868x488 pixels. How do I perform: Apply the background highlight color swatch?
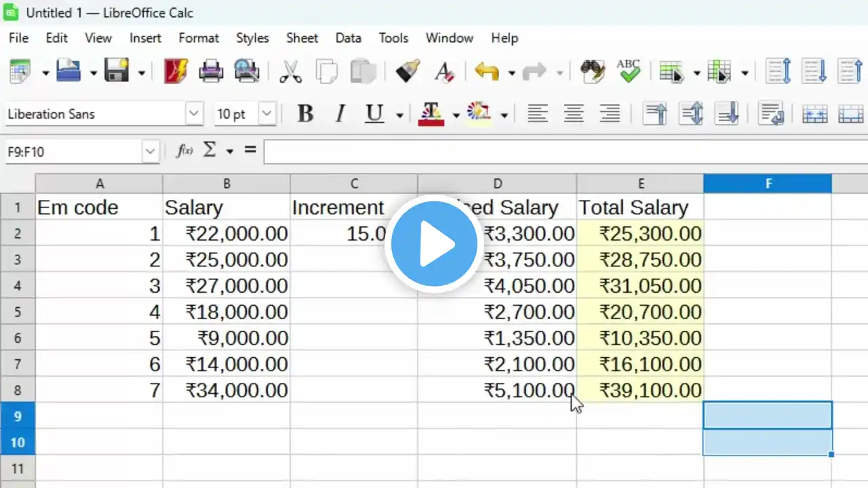point(479,114)
